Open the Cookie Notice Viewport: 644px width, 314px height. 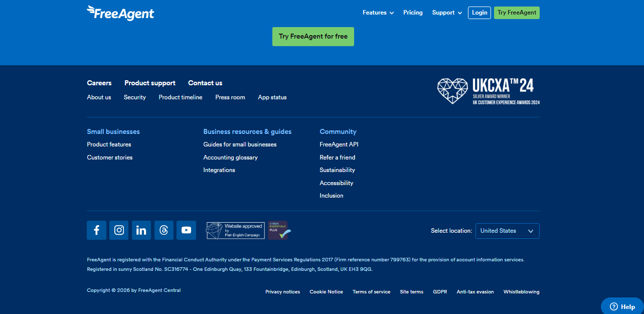(326, 291)
